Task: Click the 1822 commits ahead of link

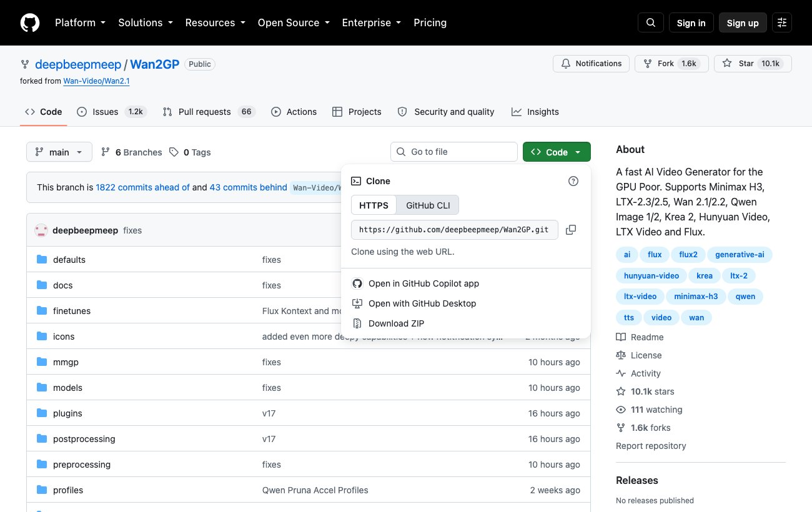Action: click(x=142, y=187)
